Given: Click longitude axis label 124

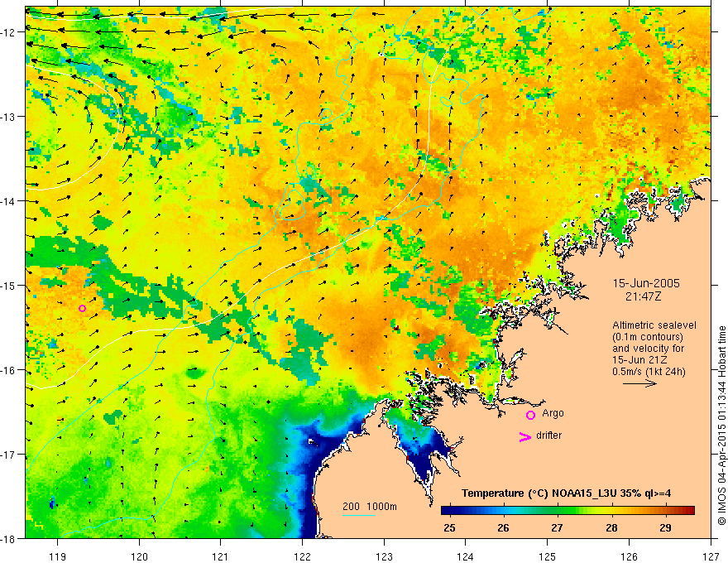Looking at the screenshot, I should [x=466, y=556].
